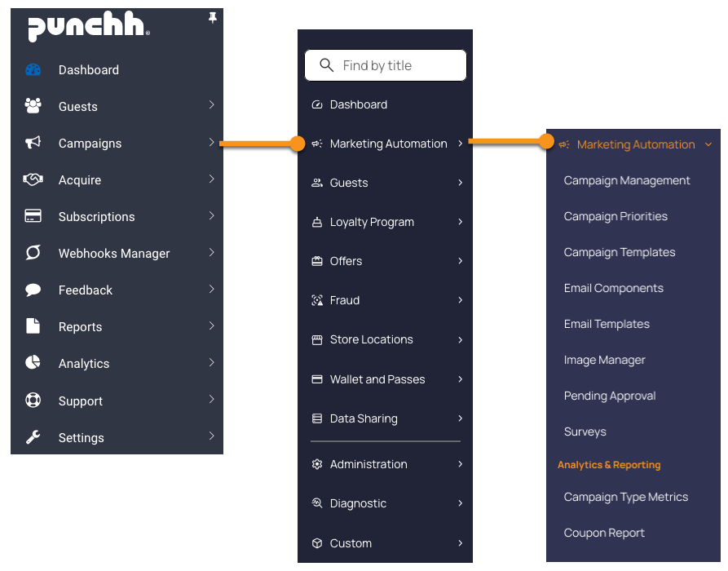Image resolution: width=728 pixels, height=571 pixels.
Task: Expand the Offers submenu arrow
Action: point(460,261)
